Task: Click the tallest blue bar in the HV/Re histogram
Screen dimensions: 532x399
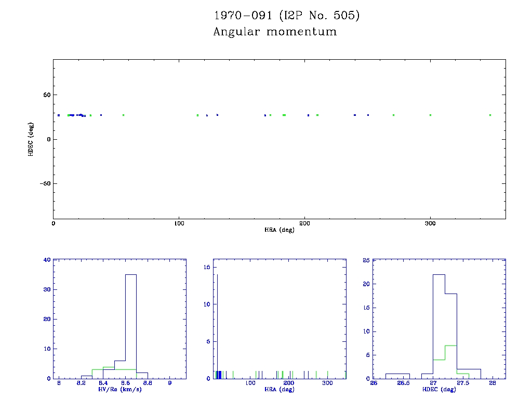Action: (x=131, y=326)
